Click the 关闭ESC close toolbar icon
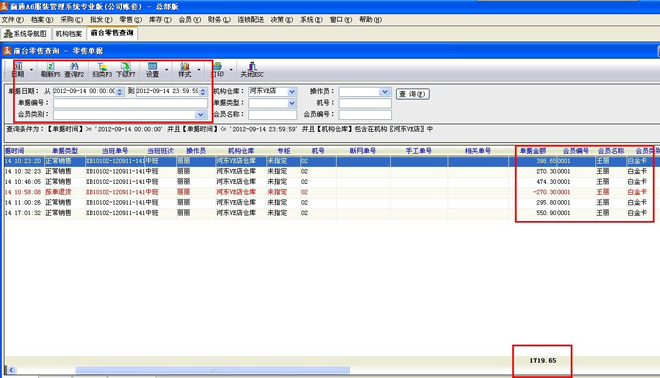The image size is (660, 378). pyautogui.click(x=252, y=66)
